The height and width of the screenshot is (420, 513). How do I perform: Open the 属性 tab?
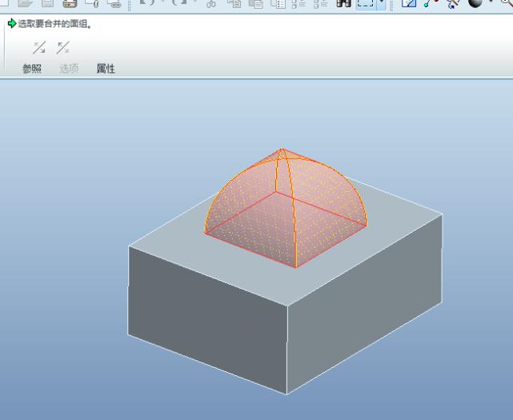tap(106, 69)
